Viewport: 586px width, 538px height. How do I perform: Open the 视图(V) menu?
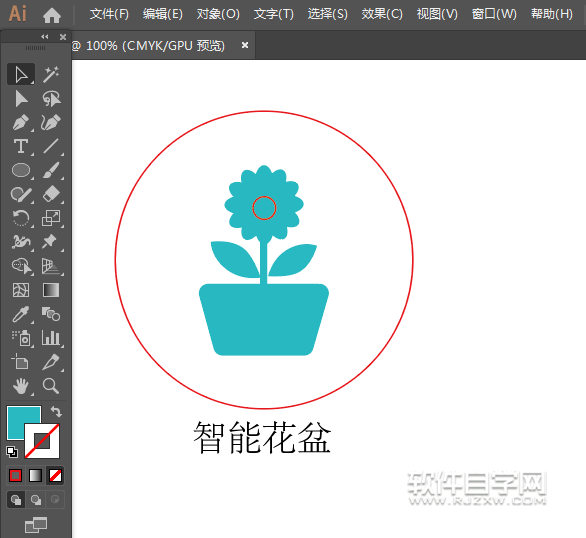(x=437, y=14)
